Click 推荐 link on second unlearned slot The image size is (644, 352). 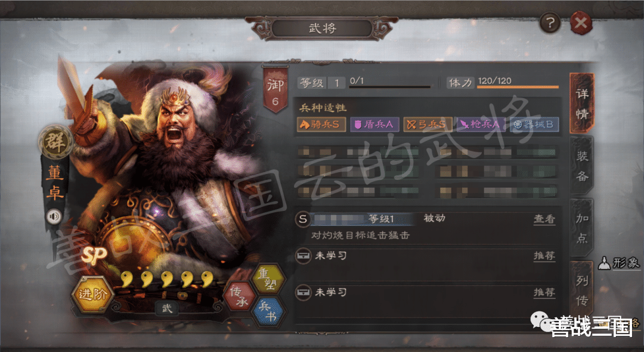pyautogui.click(x=544, y=292)
